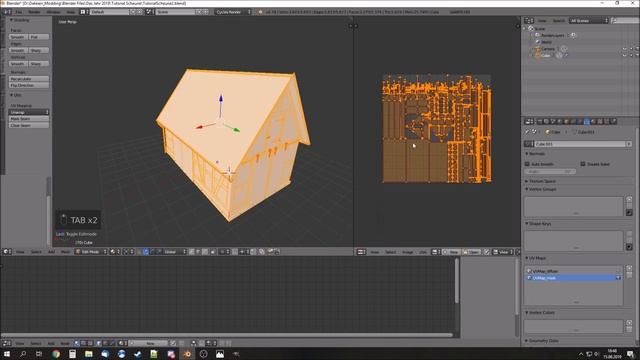
Task: Open the Render menu
Action: (x=34, y=12)
